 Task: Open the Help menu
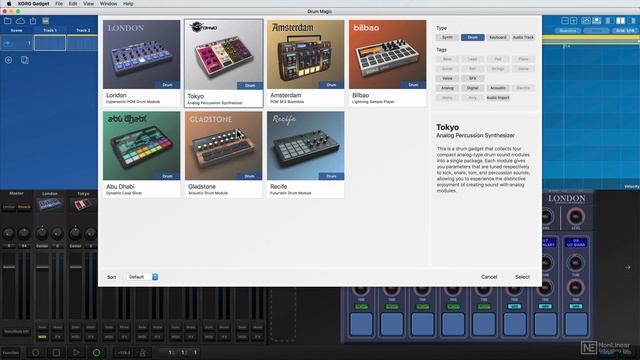(x=128, y=3)
